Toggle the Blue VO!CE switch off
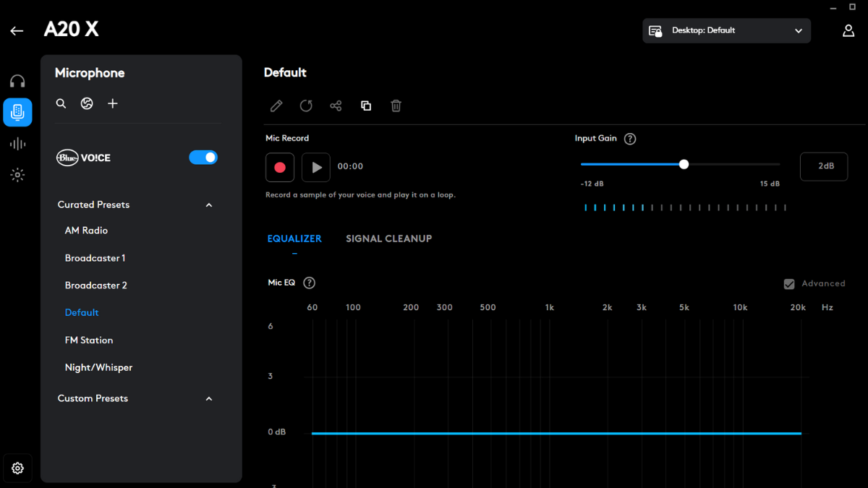The width and height of the screenshot is (868, 488). pyautogui.click(x=203, y=158)
